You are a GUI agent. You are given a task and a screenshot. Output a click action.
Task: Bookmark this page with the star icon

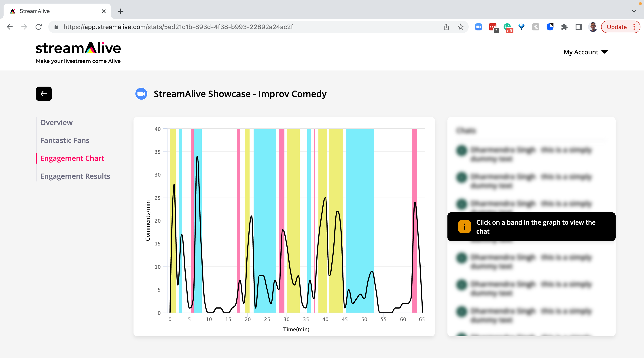point(460,27)
